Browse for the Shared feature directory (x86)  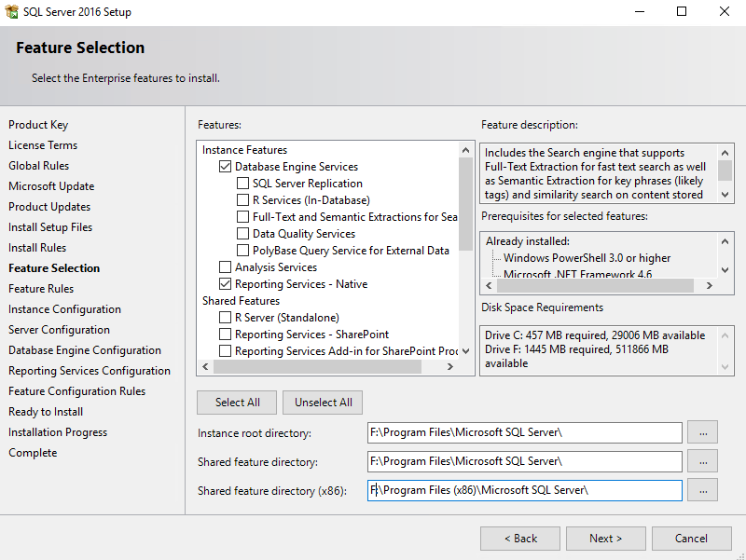702,490
